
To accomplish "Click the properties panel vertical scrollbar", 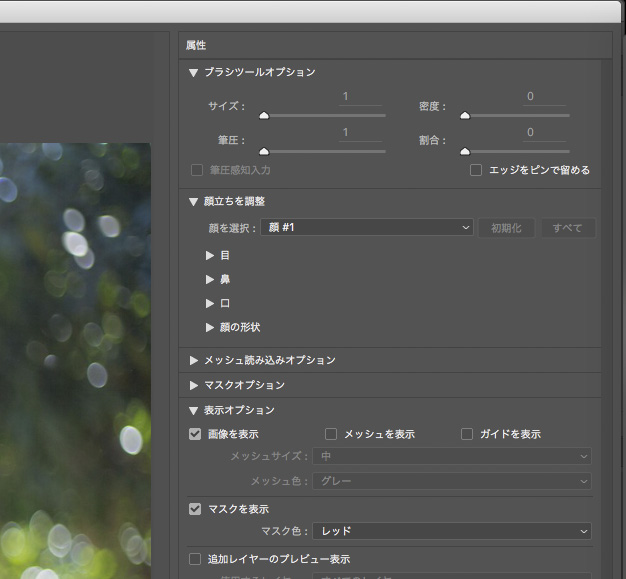I will [606, 319].
